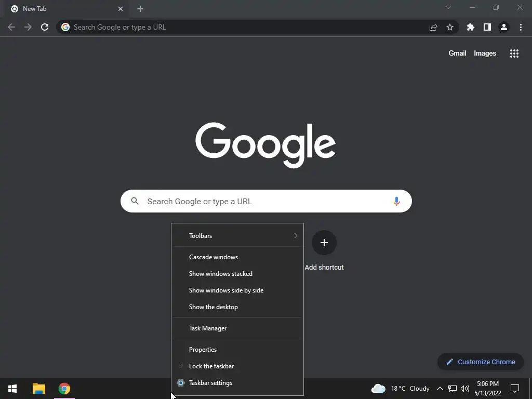Screen dimensions: 532x399
Task: Choose Show the desktop
Action: pyautogui.click(x=237, y=307)
